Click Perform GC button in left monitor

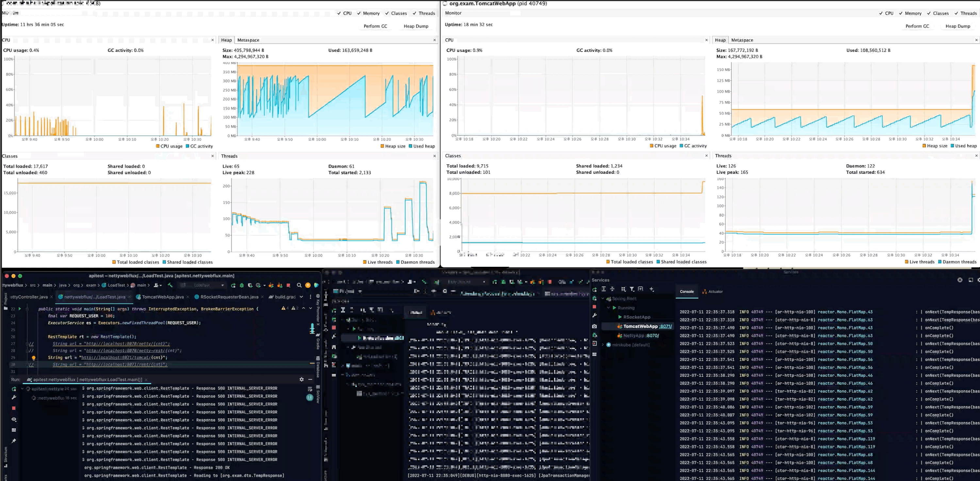(375, 26)
